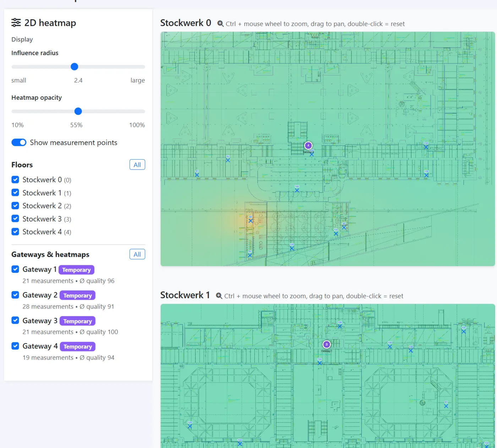Click the zoom magnifier icon next to Stockwerk 1

coord(219,296)
